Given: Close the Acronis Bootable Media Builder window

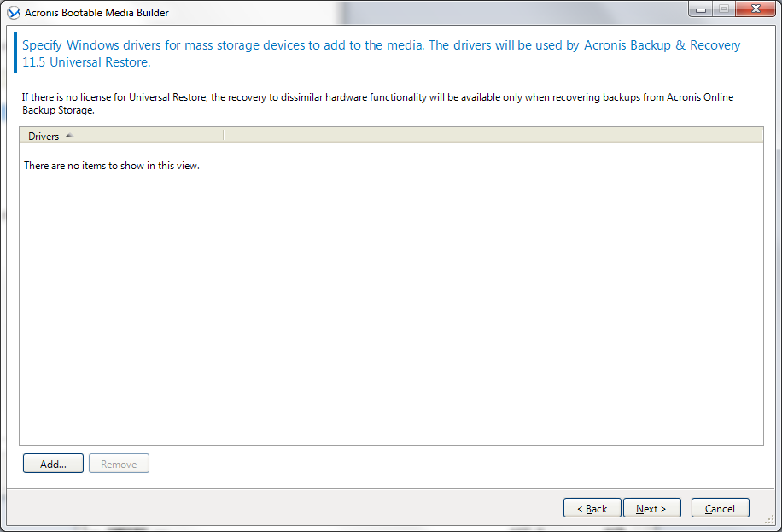Looking at the screenshot, I should [x=755, y=9].
